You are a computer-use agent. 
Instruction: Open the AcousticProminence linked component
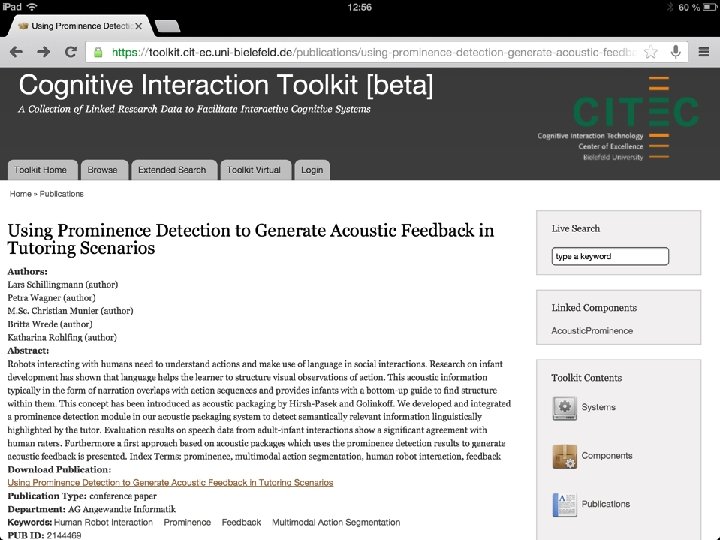(592, 331)
